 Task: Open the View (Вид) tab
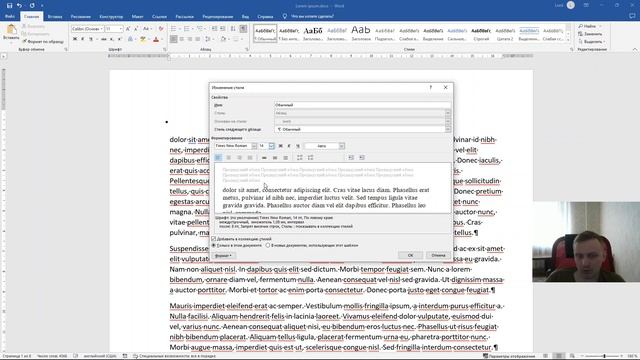tap(245, 17)
